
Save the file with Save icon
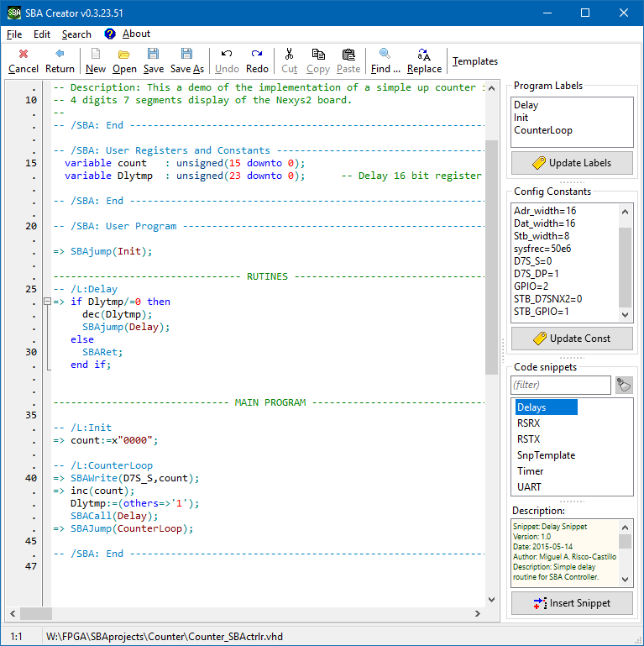point(154,54)
